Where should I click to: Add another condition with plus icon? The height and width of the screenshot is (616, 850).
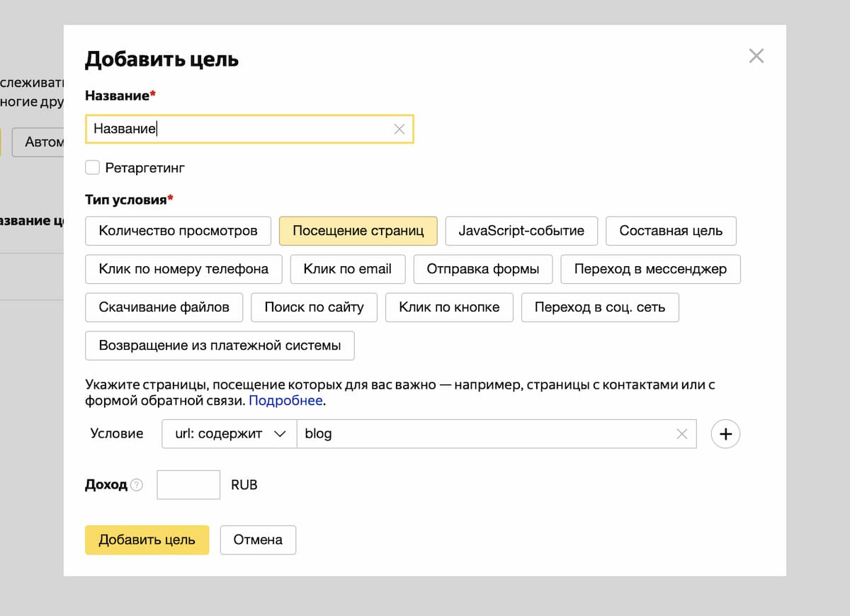click(725, 434)
